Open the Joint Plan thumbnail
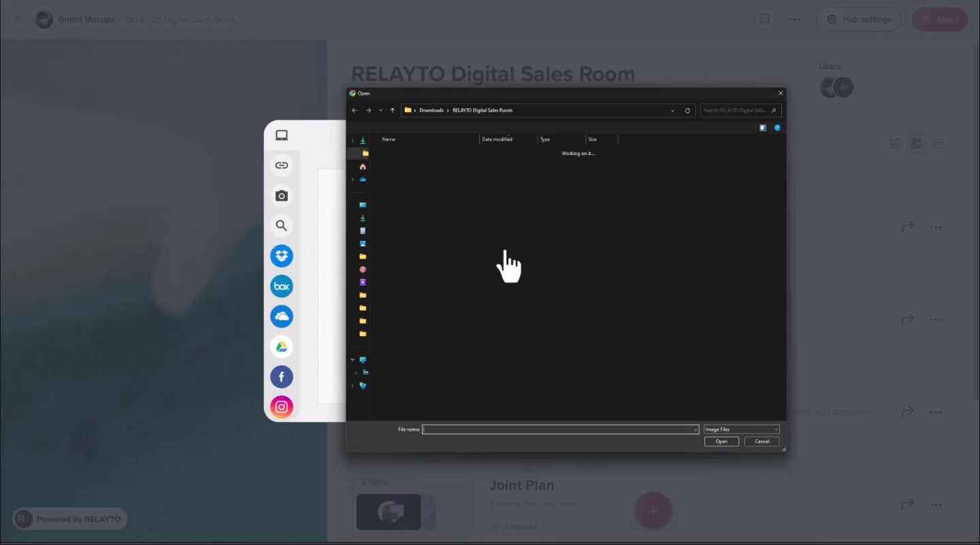Screen dimensions: 980x545 pos(389,512)
